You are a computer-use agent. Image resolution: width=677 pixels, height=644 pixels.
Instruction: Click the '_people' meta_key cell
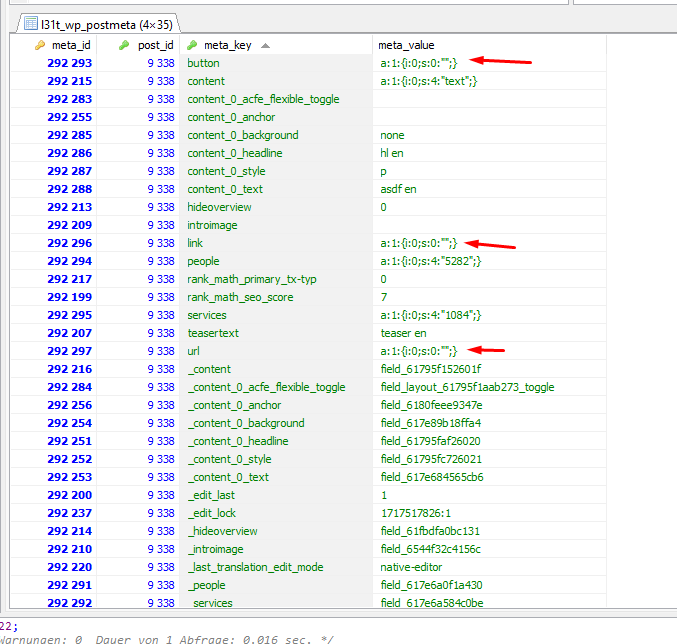coord(276,585)
